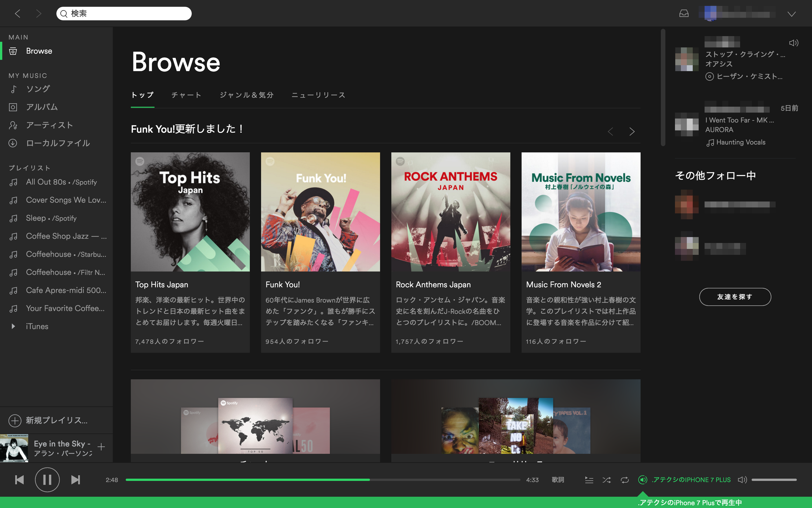Add Eye in the Sky with plus icon
812x508 pixels.
pos(101,447)
